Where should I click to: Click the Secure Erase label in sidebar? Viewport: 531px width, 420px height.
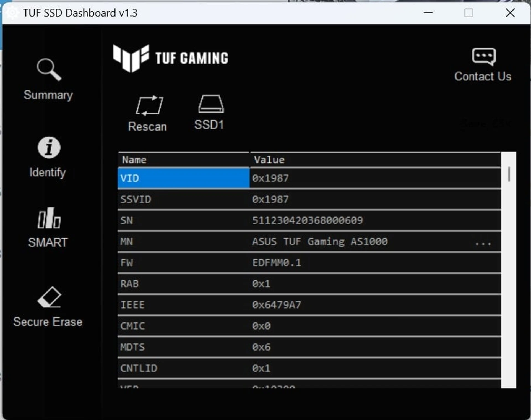pyautogui.click(x=48, y=322)
